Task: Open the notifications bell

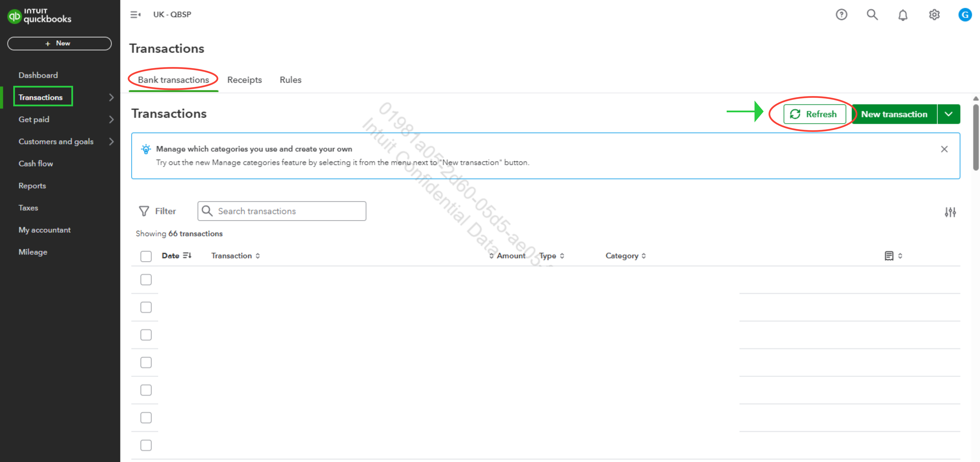Action: pos(903,15)
